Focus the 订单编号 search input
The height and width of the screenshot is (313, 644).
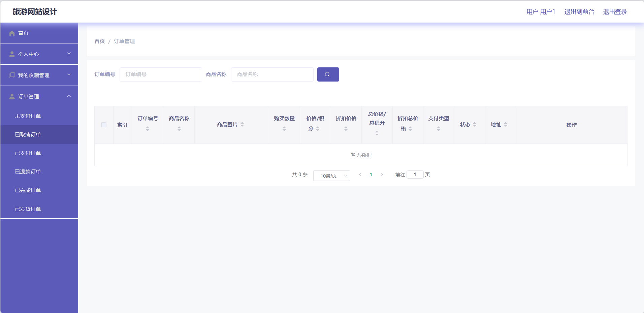[x=161, y=74]
